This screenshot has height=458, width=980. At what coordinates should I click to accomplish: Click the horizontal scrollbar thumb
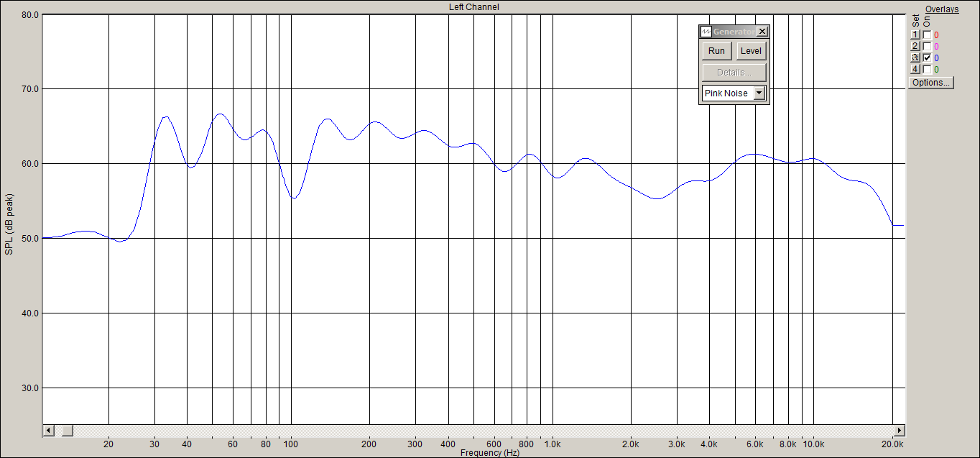click(x=67, y=430)
